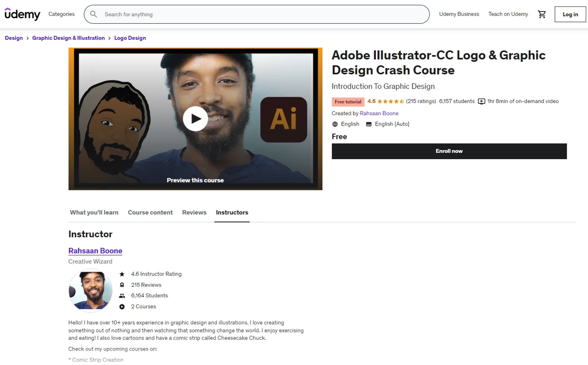Switch to the Reviews tab

click(194, 212)
